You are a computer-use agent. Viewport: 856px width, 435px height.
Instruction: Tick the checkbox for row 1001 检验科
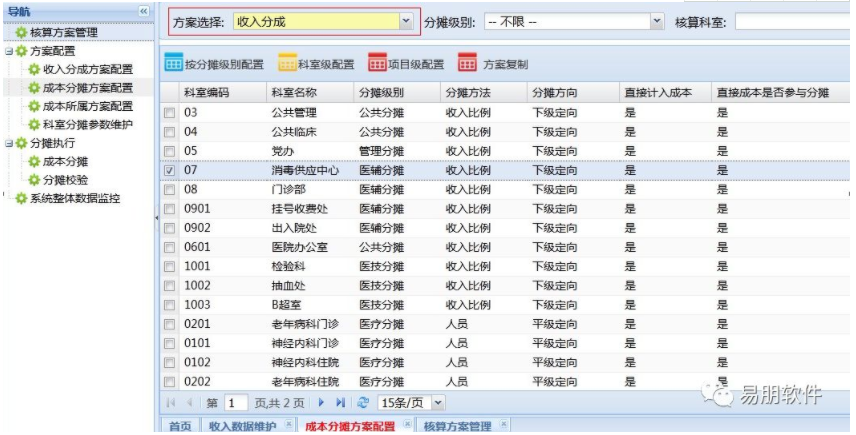pyautogui.click(x=170, y=266)
